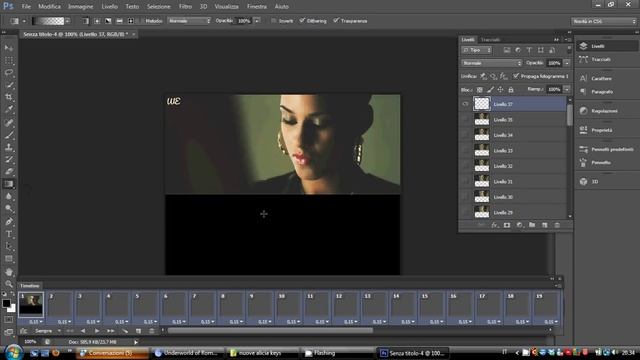Open the Finestra menu
Image resolution: width=640 pixels, height=360 pixels.
click(257, 7)
